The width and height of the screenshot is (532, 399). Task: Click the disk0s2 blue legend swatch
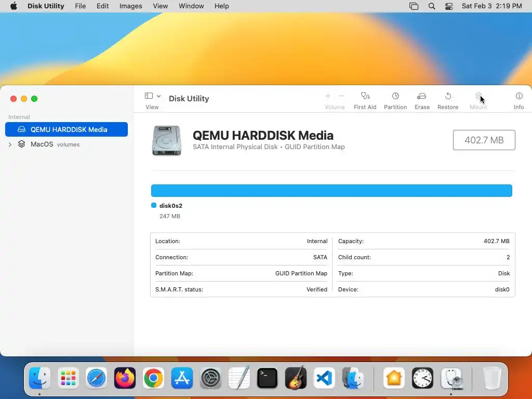tap(154, 205)
